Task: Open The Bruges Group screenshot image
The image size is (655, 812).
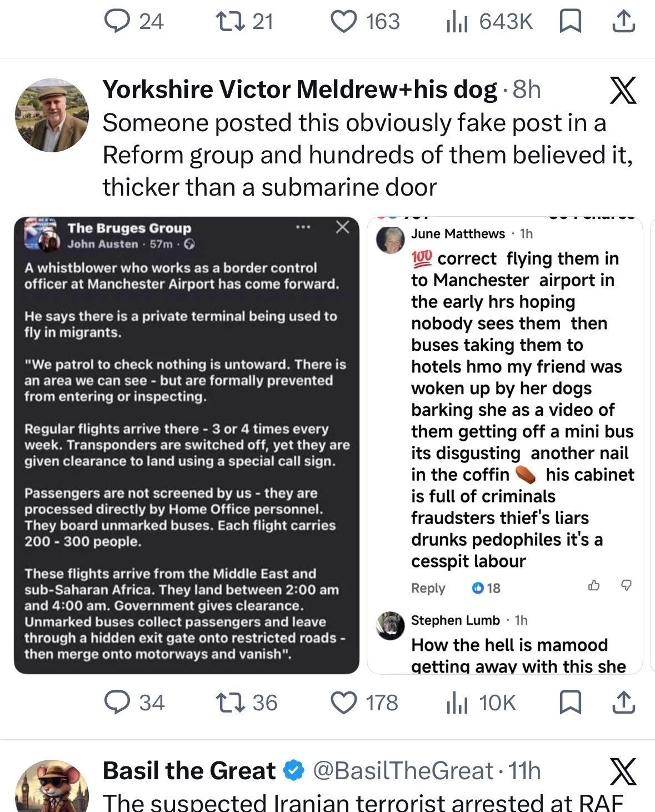Action: point(187,445)
